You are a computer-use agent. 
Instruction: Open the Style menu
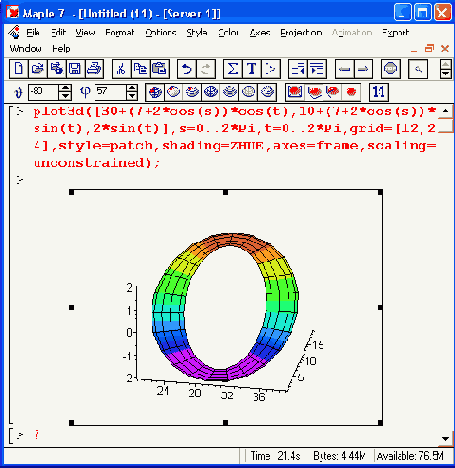197,32
